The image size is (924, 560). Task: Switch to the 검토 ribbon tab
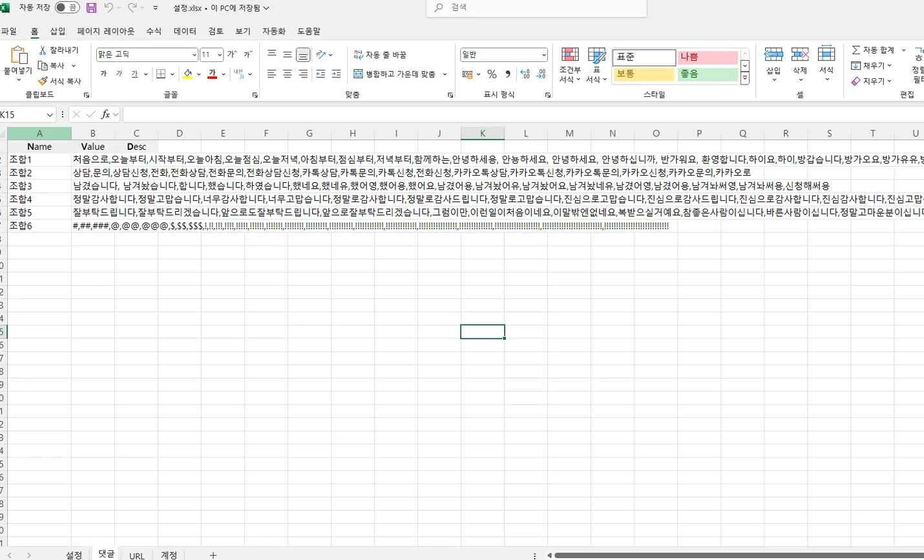(216, 31)
